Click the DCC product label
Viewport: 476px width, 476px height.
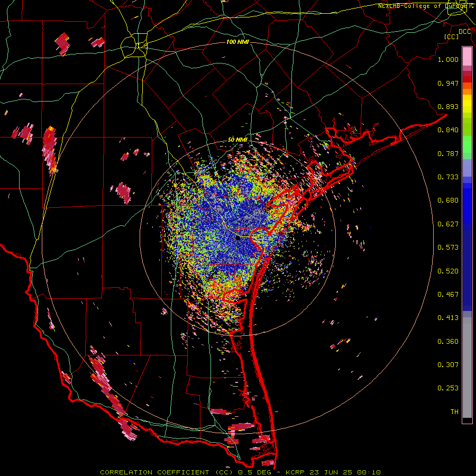(465, 32)
